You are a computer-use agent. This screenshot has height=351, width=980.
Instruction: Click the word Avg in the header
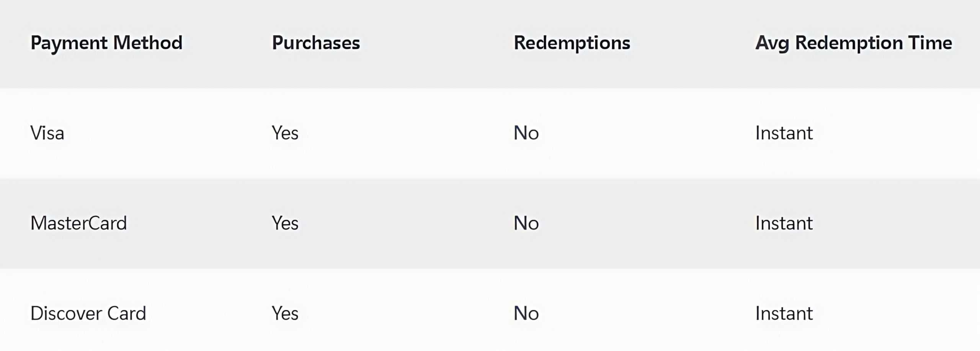(x=772, y=43)
